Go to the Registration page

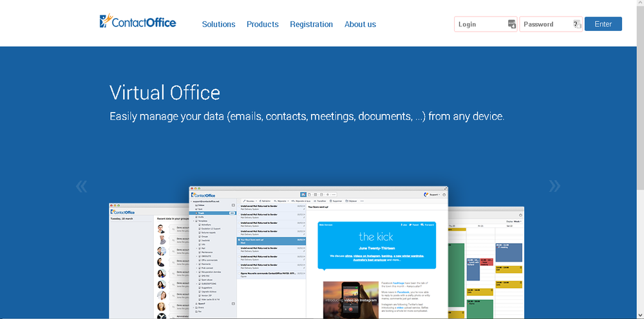[x=311, y=24]
